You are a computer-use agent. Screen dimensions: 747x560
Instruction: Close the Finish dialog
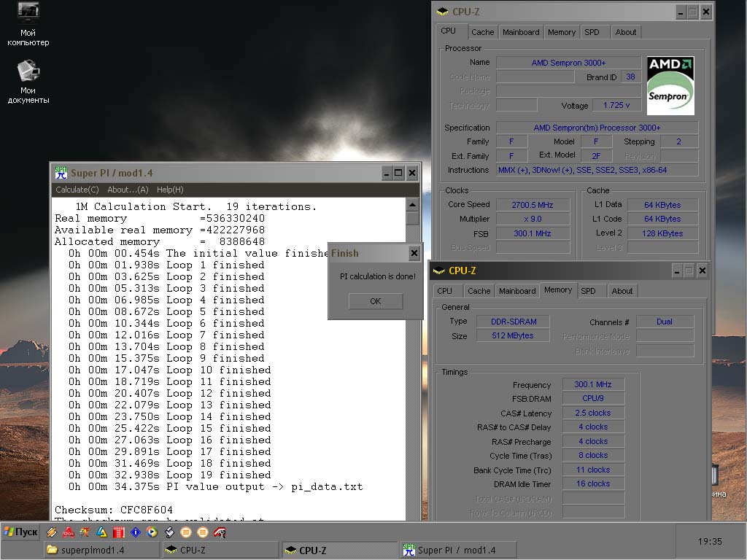(414, 253)
